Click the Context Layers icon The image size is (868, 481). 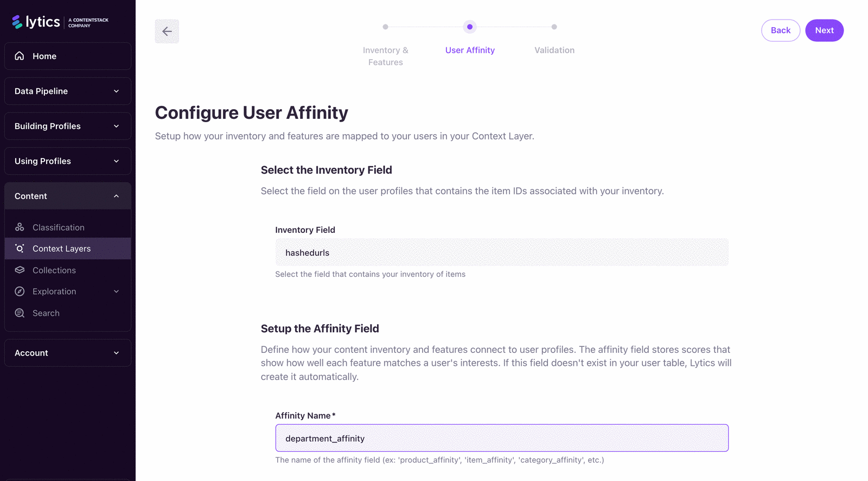click(20, 248)
